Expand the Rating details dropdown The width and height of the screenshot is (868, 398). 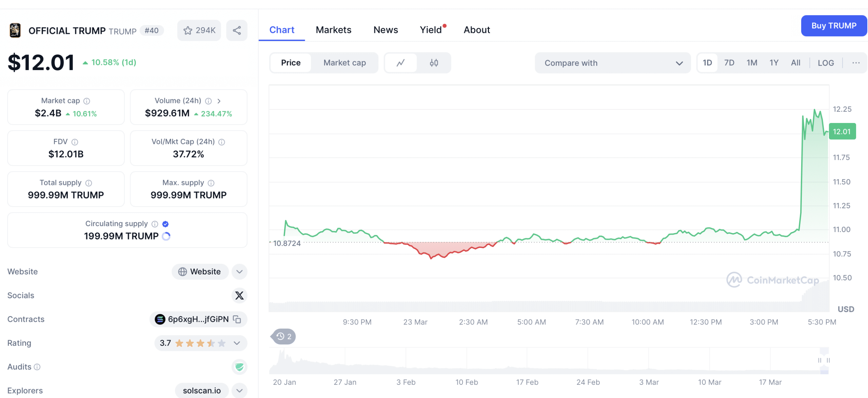tap(237, 343)
